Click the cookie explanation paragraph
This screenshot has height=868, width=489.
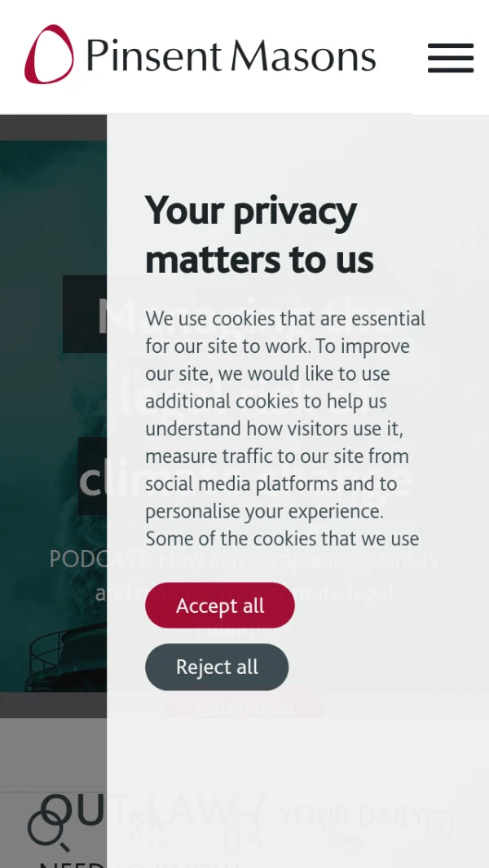[284, 428]
